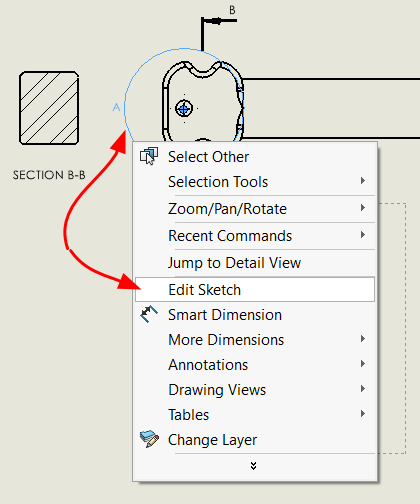Click the Select Other icon

149,156
